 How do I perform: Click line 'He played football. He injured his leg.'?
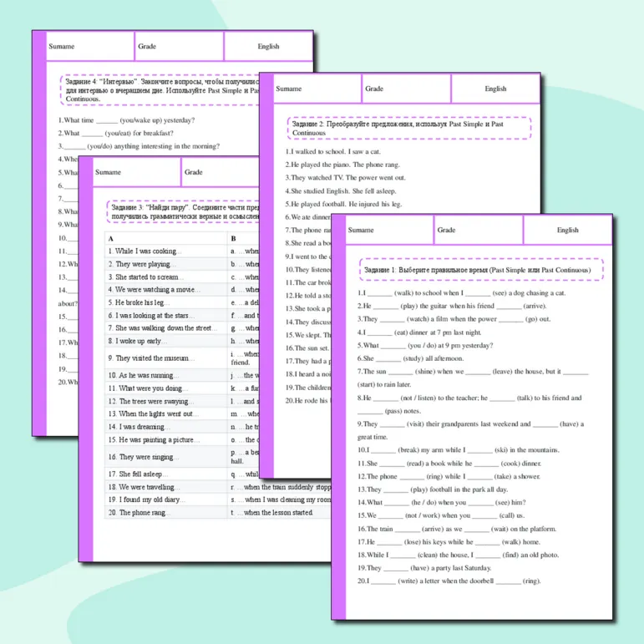[x=344, y=204]
